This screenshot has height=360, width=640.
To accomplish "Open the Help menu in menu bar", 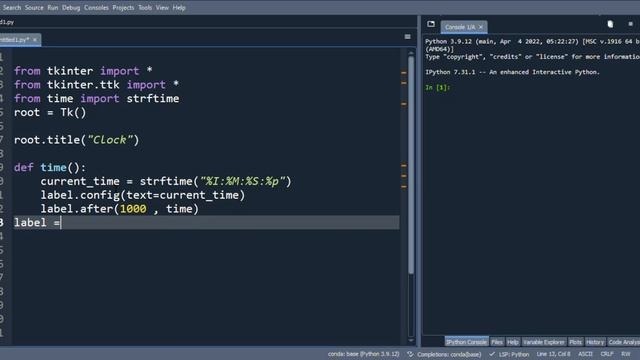I will click(x=179, y=7).
